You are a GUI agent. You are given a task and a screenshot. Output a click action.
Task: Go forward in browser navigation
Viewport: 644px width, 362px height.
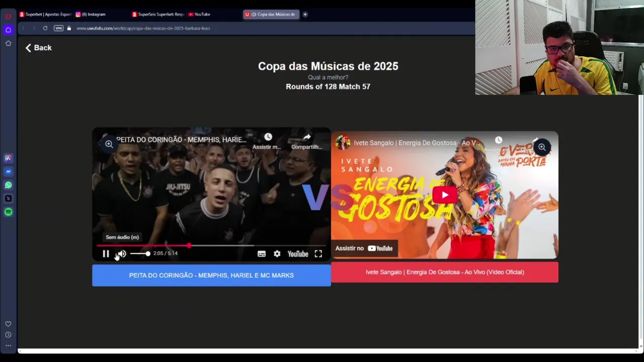[34, 28]
